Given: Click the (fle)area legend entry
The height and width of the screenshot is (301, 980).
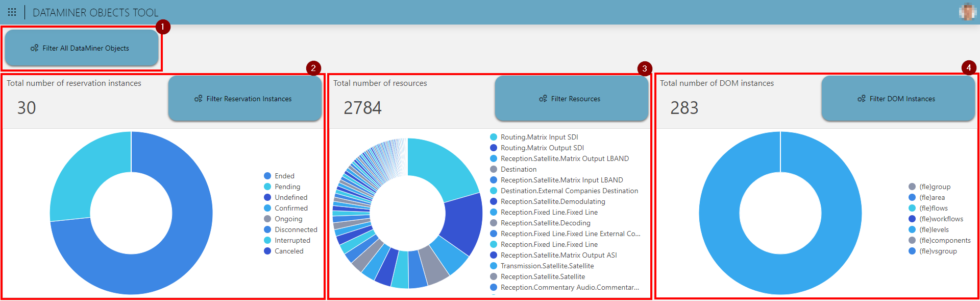Looking at the screenshot, I should coord(927,197).
